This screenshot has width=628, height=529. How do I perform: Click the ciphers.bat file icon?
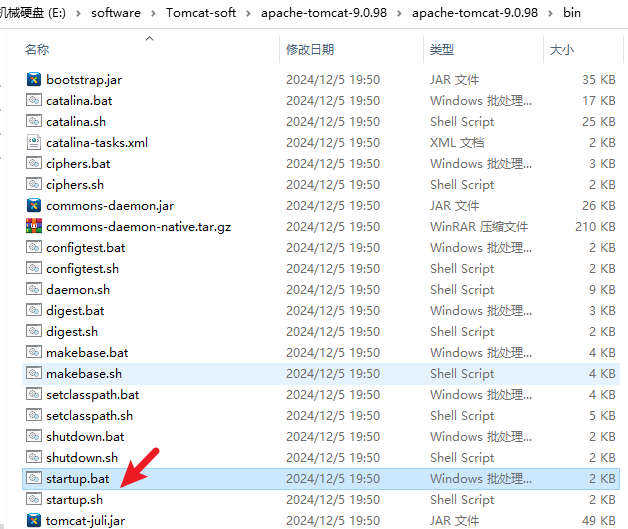[x=34, y=163]
